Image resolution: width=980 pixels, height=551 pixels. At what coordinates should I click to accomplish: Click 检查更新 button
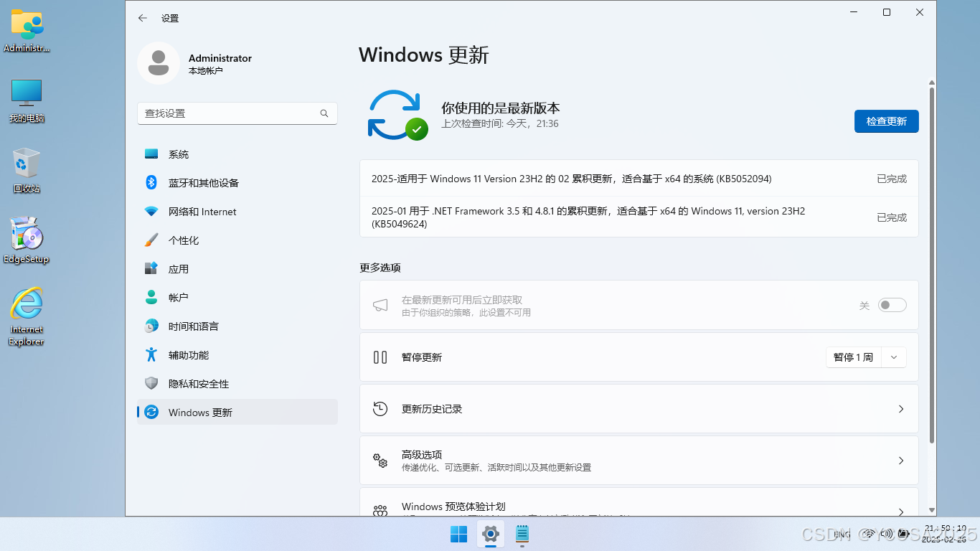pos(886,121)
